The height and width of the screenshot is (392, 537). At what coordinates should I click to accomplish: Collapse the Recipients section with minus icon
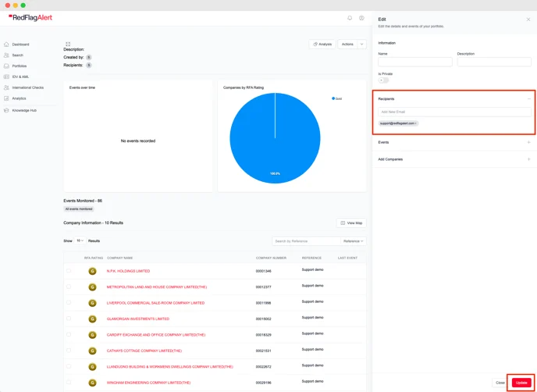click(x=528, y=98)
